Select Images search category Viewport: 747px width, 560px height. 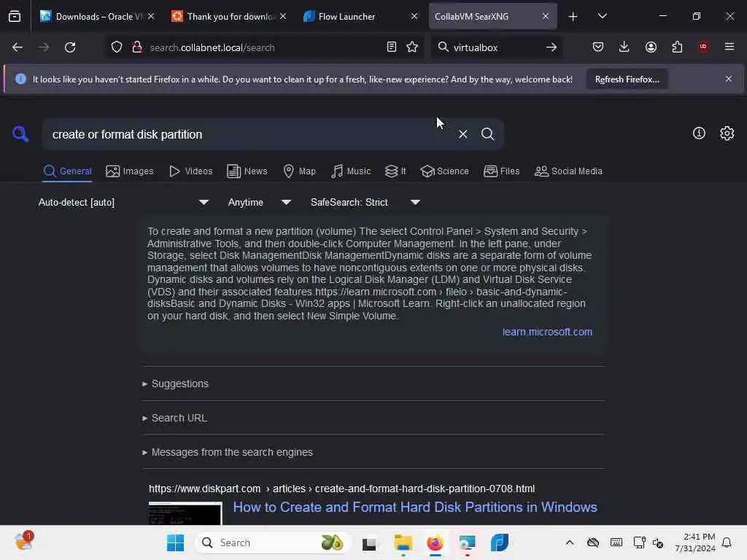(130, 171)
